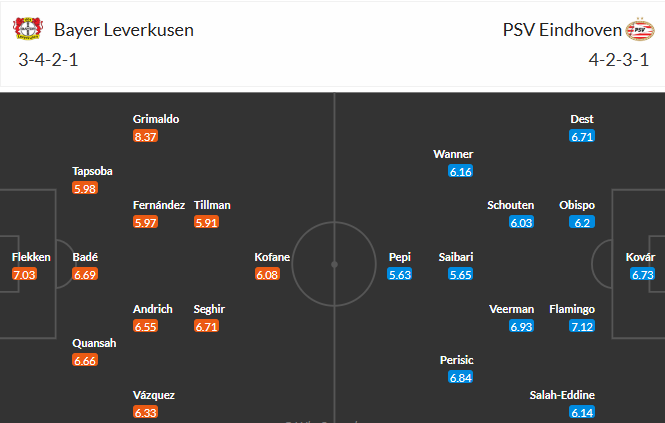
Task: Click Quansah's 6.66 rating badge
Action: pos(85,360)
